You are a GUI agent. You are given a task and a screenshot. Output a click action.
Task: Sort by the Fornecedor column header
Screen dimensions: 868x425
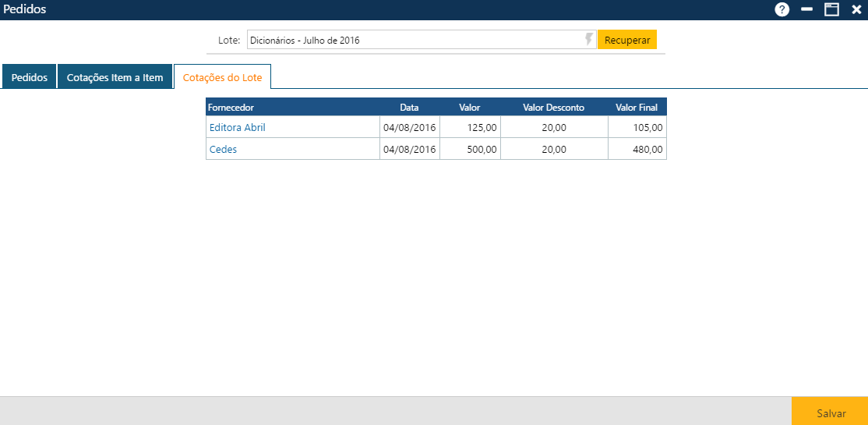point(231,107)
